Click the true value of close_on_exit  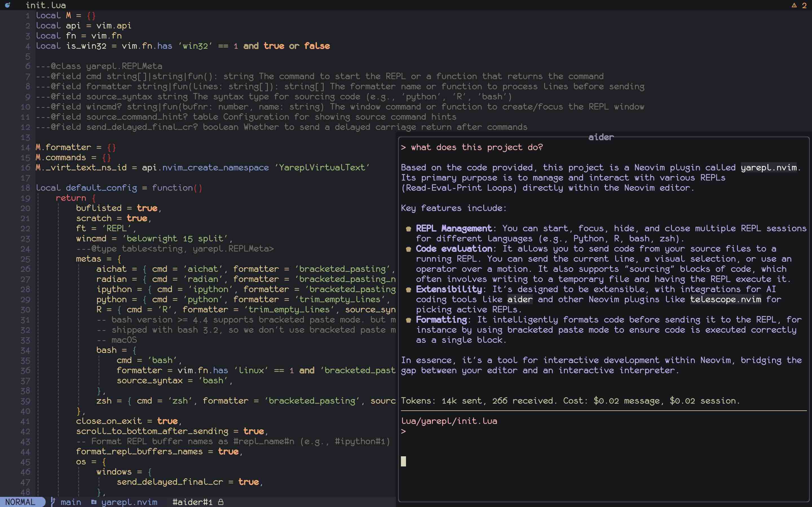[x=167, y=421]
